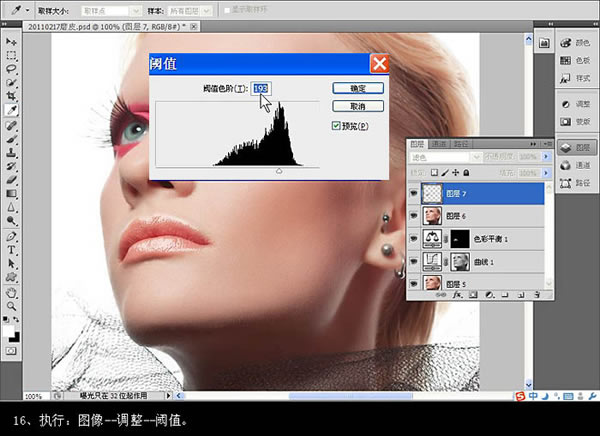Open the Color panel from dock
The image size is (600, 436).
coord(575,42)
